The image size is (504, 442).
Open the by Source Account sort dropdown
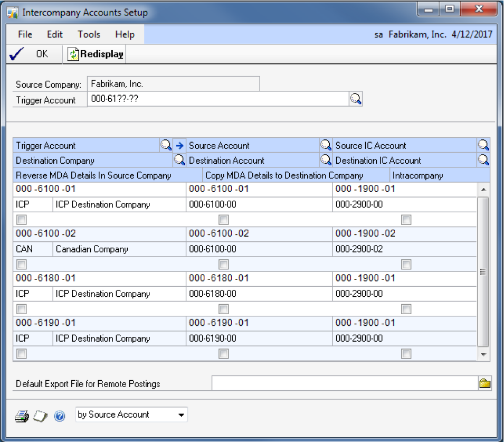(x=132, y=415)
